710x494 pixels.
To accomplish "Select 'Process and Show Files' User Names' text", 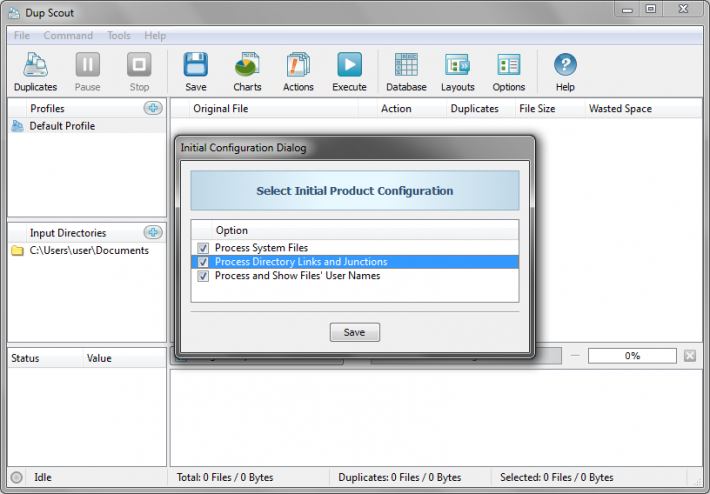I will tap(297, 276).
